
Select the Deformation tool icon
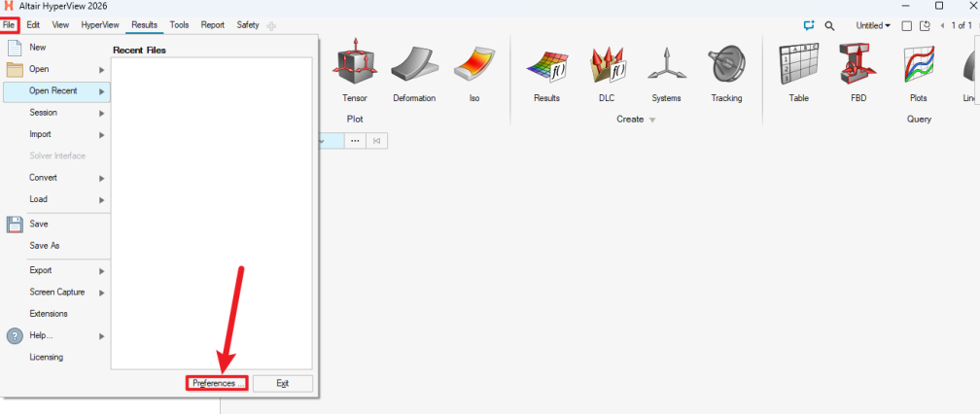(414, 66)
